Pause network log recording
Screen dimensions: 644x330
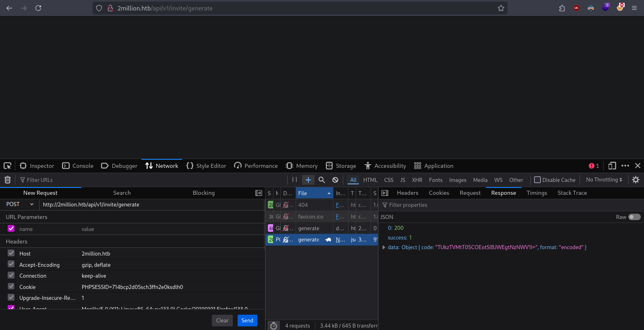pos(294,180)
